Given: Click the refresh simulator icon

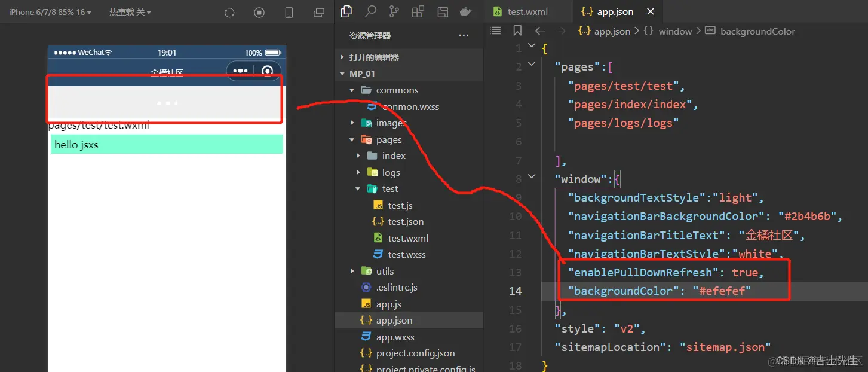Looking at the screenshot, I should coord(229,13).
